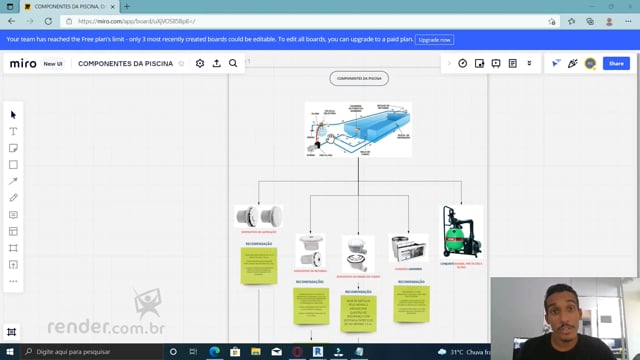The image size is (640, 360).
Task: Click the Share button
Action: 616,64
